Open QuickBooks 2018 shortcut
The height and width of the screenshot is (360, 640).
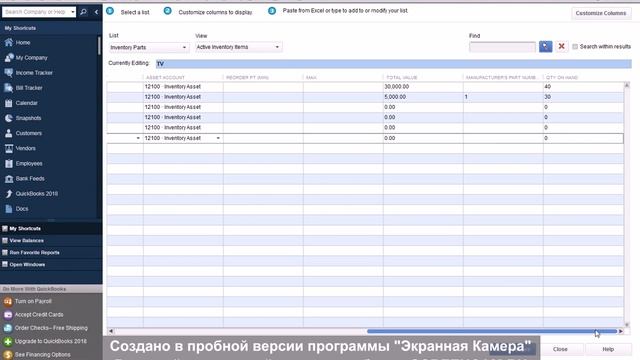[x=36, y=193]
